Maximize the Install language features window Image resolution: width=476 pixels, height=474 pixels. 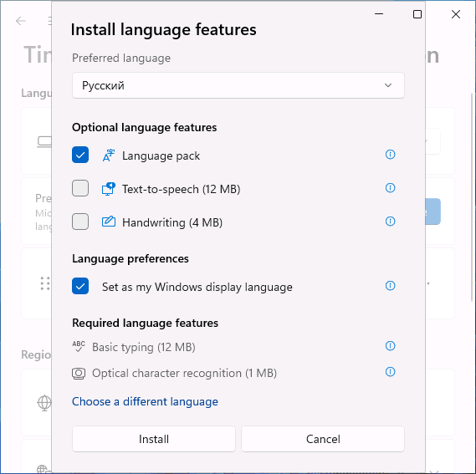[x=417, y=14]
